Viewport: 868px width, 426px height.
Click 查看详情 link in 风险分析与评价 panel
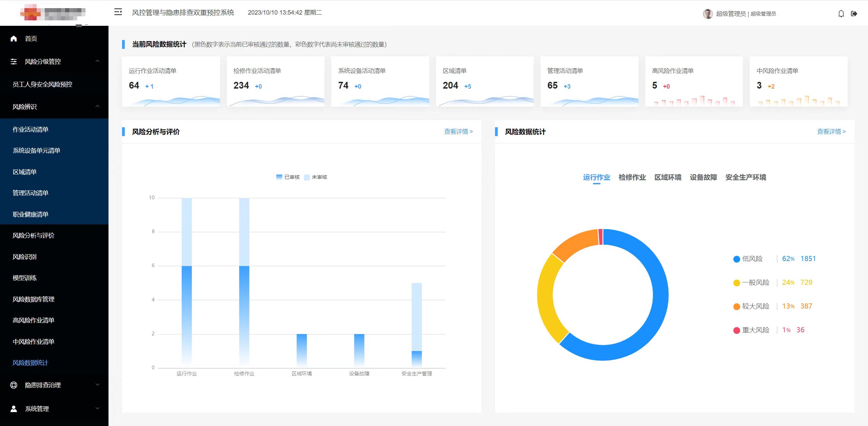click(x=458, y=131)
